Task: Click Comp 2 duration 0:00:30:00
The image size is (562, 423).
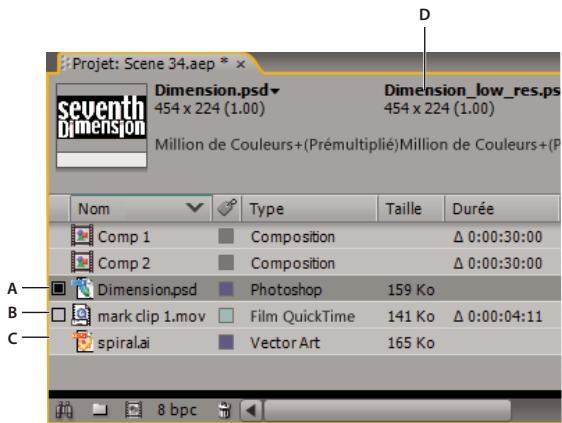Action: pos(498,263)
